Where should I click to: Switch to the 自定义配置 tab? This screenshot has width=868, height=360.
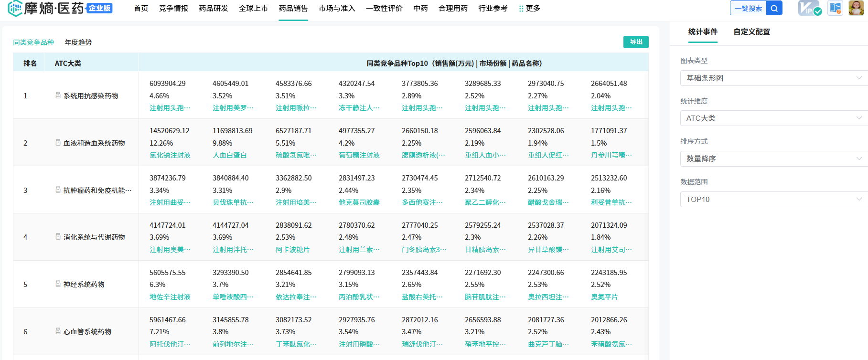(x=751, y=32)
